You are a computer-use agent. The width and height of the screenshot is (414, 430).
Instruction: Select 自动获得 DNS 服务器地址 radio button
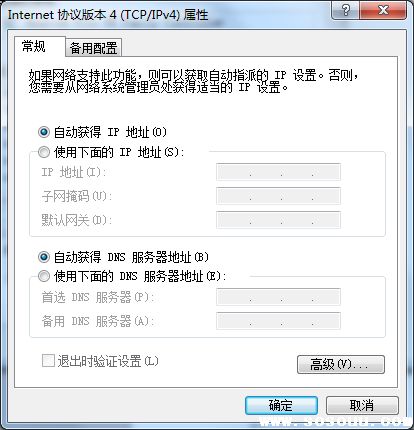(x=44, y=257)
